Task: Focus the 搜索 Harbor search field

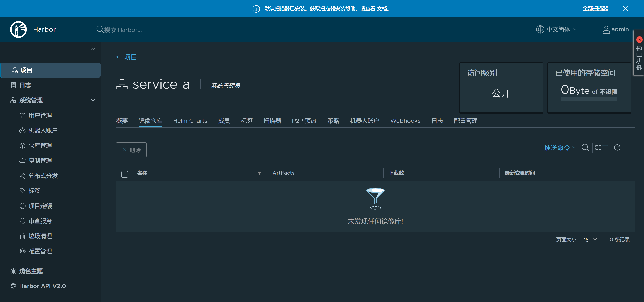Action: (x=122, y=30)
